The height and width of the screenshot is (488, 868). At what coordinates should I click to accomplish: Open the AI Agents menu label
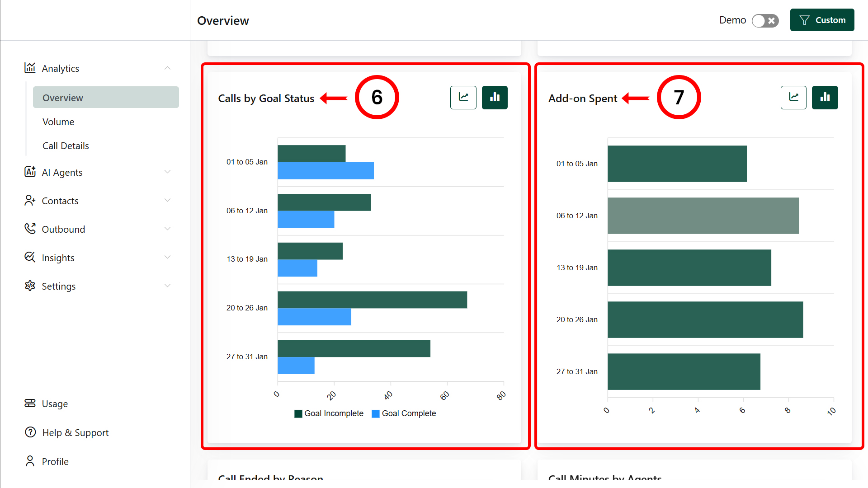click(62, 172)
